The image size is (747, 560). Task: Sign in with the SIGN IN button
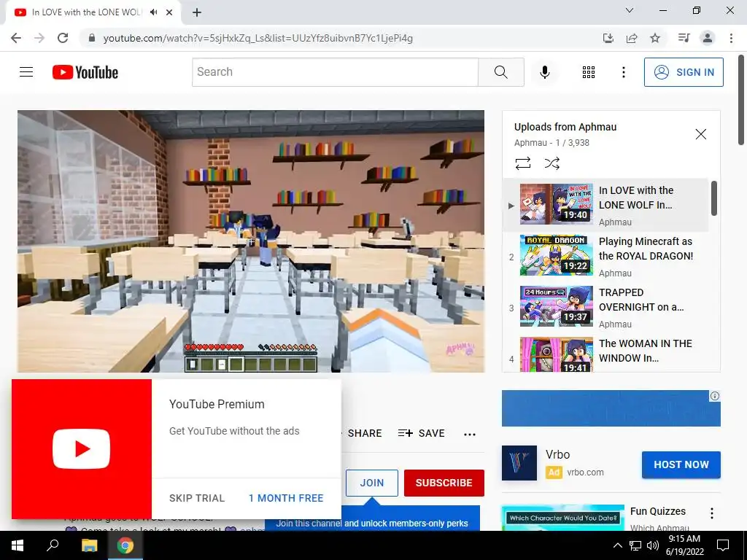(x=683, y=72)
